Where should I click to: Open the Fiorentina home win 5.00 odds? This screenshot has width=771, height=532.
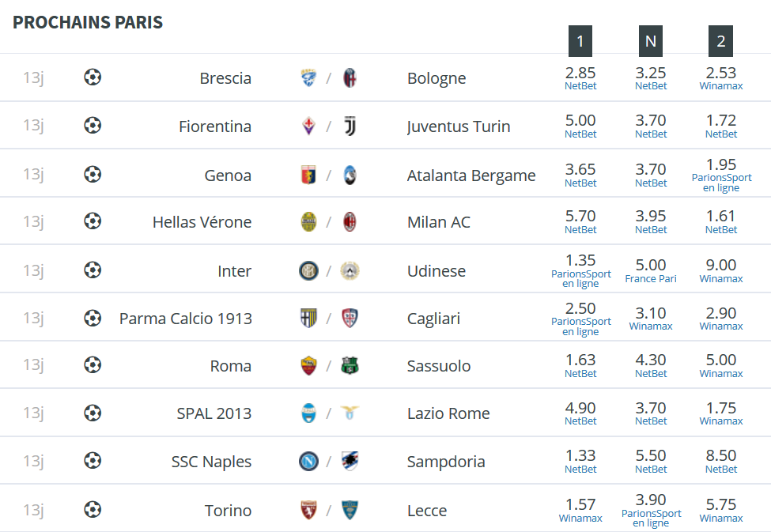[x=580, y=126]
